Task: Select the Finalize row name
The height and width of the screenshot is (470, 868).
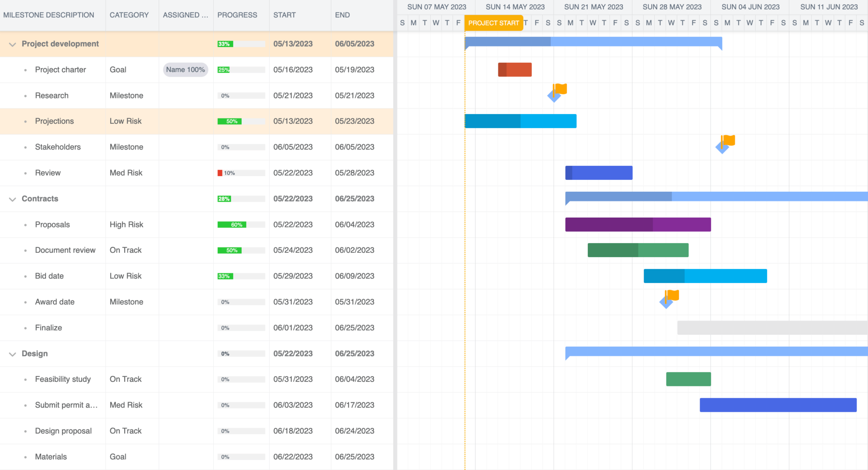Action: 48,327
